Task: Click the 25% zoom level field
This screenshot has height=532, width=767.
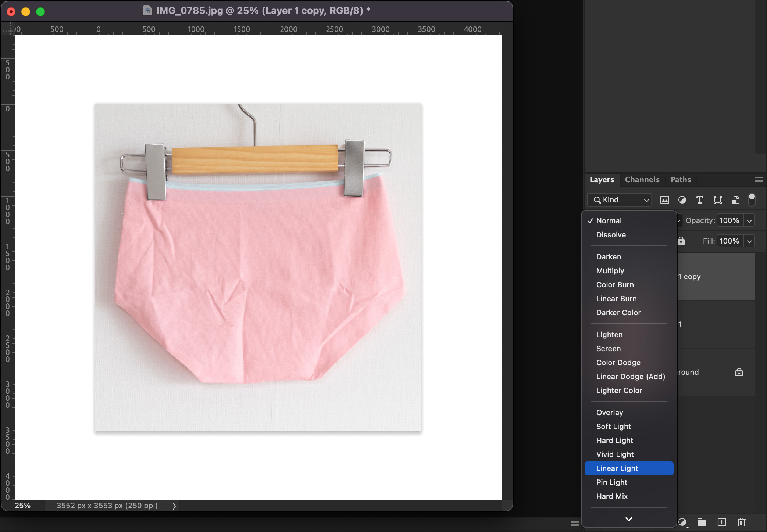Action: 23,506
